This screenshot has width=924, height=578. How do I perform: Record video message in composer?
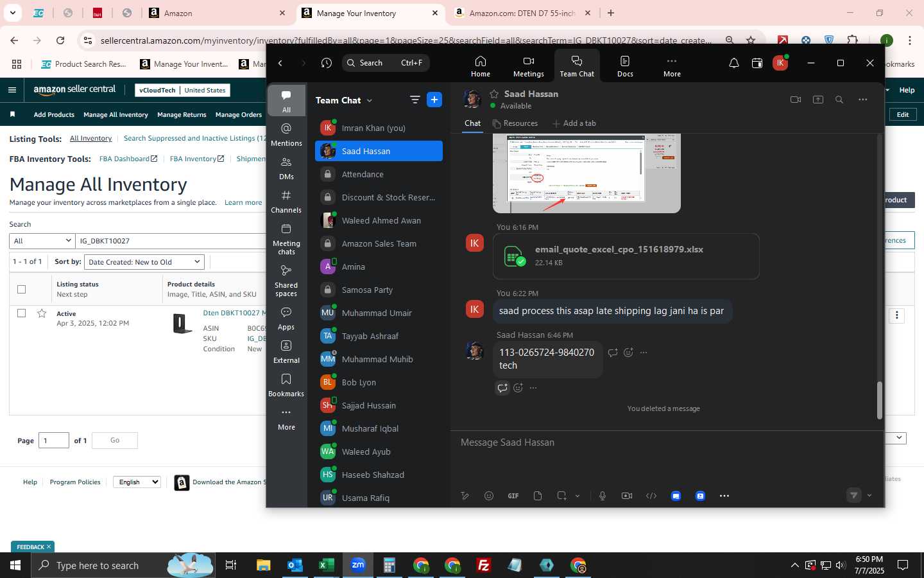(626, 496)
